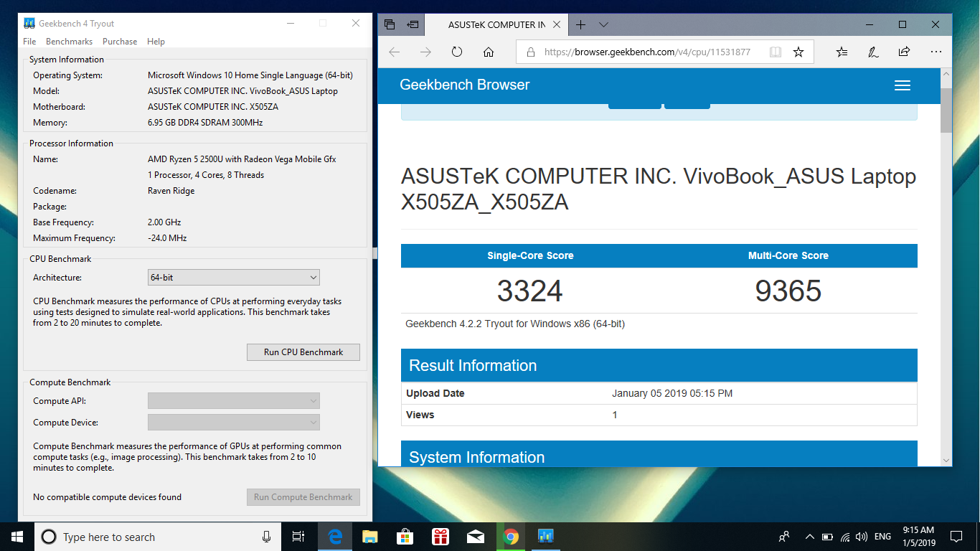Click the Geekbench Browser title link
Image resolution: width=980 pixels, height=551 pixels.
click(x=464, y=85)
